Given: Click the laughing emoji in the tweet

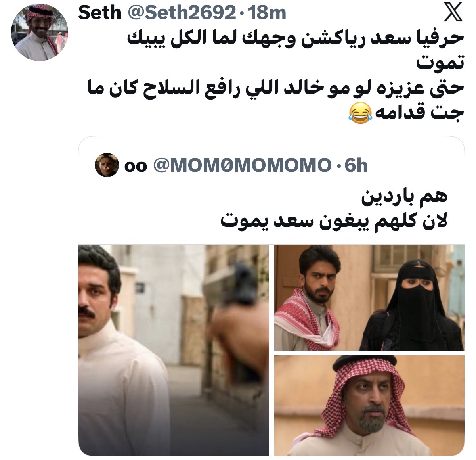Looking at the screenshot, I should [360, 113].
